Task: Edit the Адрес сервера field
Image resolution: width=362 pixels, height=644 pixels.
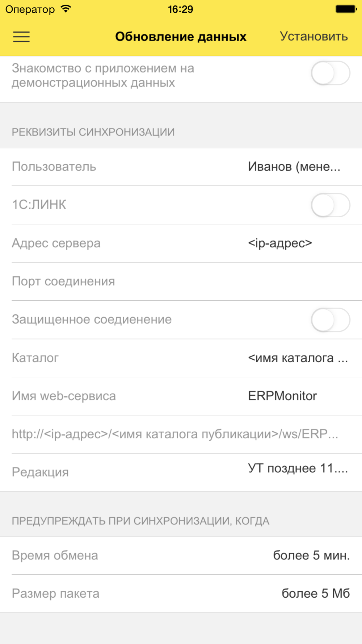Action: [x=280, y=243]
